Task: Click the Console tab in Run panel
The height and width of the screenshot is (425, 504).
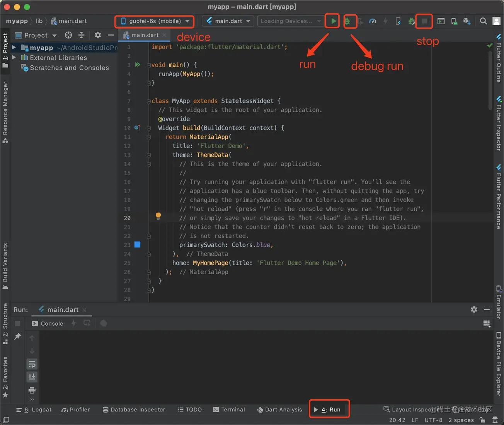Action: tap(48, 323)
